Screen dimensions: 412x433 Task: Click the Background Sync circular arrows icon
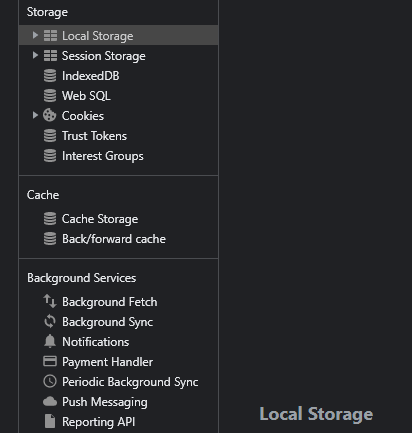click(50, 321)
